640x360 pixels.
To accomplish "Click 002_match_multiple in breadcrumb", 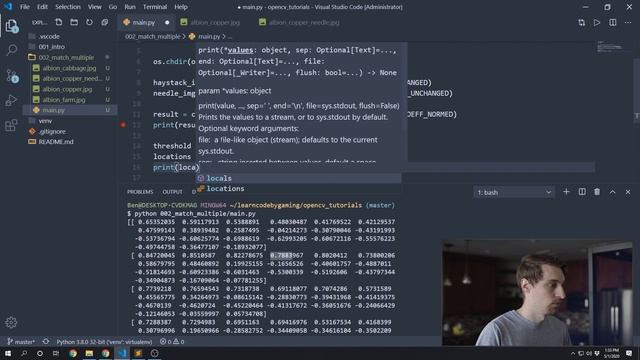I will tap(152, 37).
